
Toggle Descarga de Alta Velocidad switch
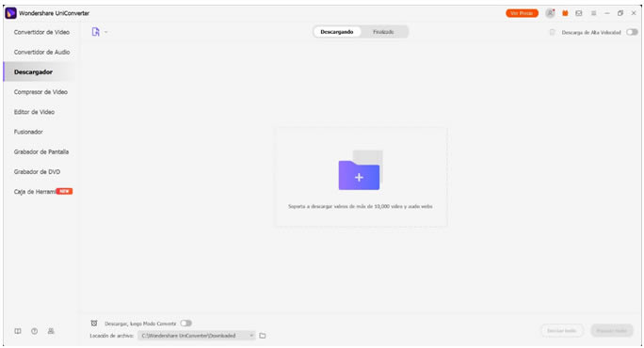tap(632, 32)
